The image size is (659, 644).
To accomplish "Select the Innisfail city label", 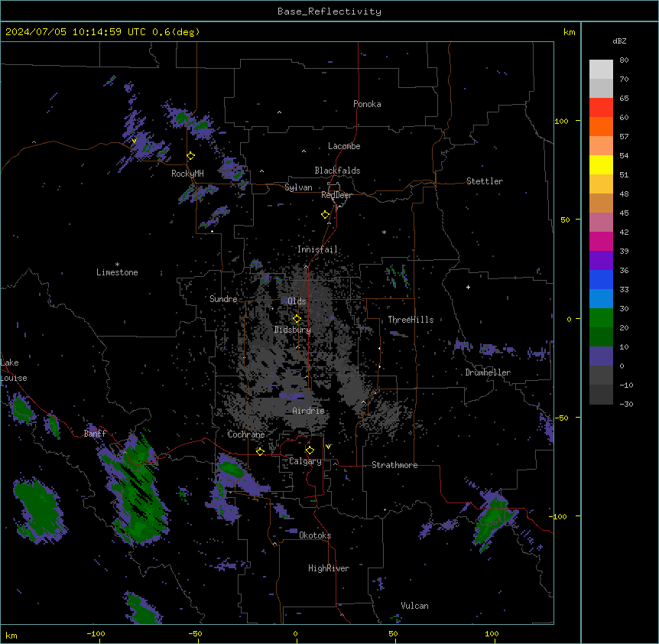I will (x=317, y=249).
